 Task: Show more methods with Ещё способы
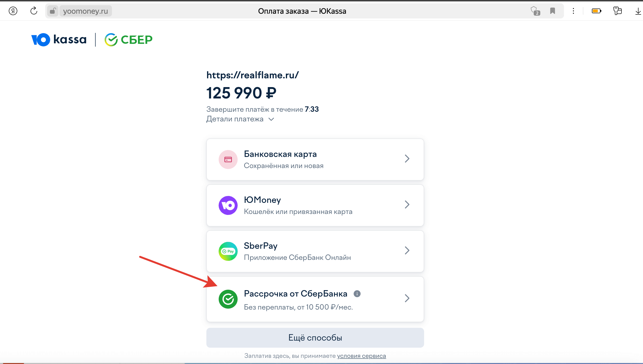315,338
